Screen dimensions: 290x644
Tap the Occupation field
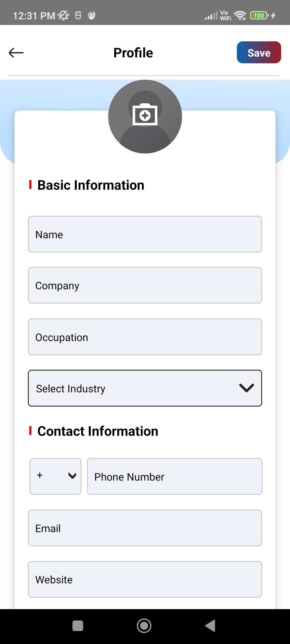(145, 337)
